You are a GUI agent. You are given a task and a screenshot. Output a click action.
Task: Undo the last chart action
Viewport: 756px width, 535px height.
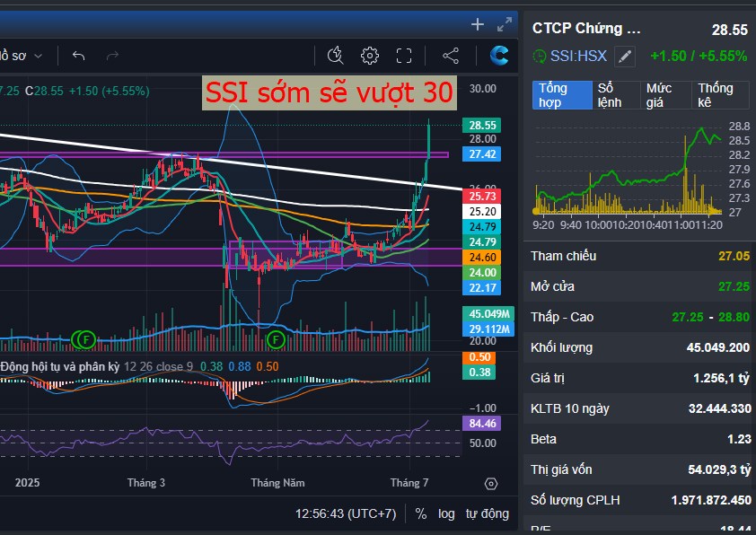point(79,56)
